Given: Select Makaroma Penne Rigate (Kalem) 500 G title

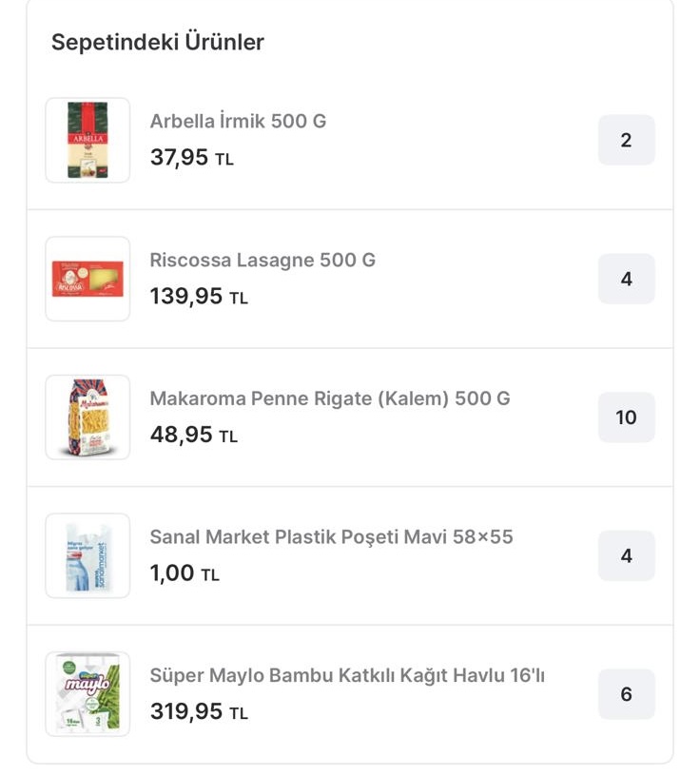Looking at the screenshot, I should tap(330, 398).
